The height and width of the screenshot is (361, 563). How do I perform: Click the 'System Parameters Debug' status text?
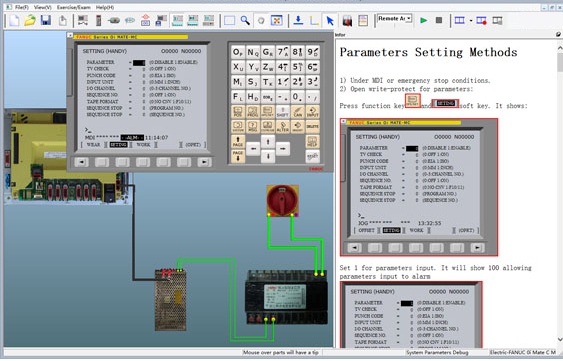pyautogui.click(x=437, y=353)
